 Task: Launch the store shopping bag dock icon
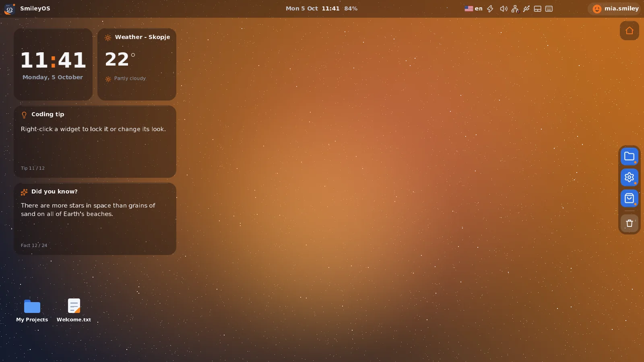[630, 198]
